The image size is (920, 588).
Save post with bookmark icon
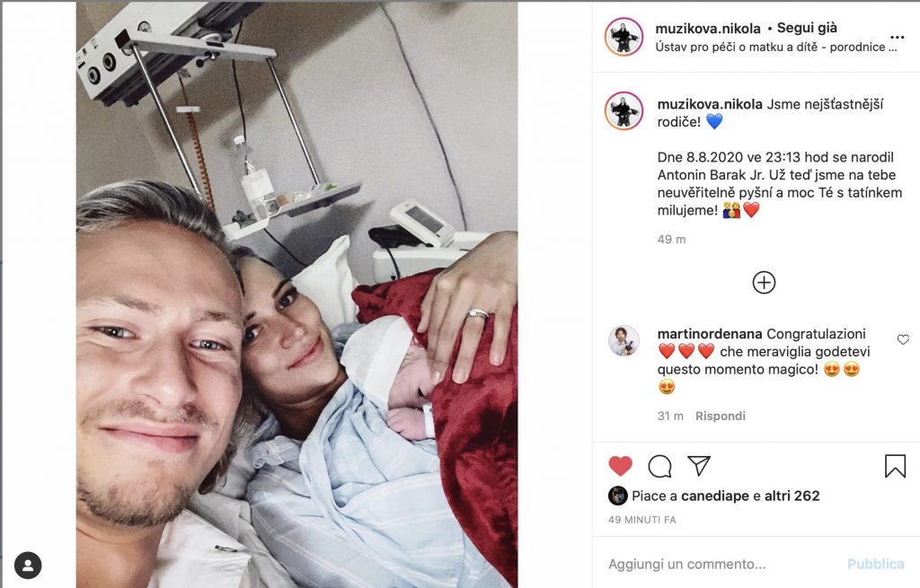pos(895,466)
